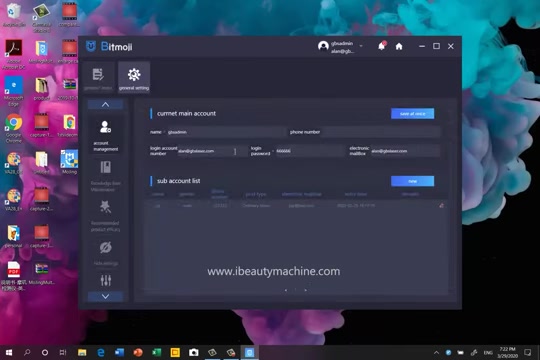
Task: Select the product folder on desktop
Action: point(41,89)
